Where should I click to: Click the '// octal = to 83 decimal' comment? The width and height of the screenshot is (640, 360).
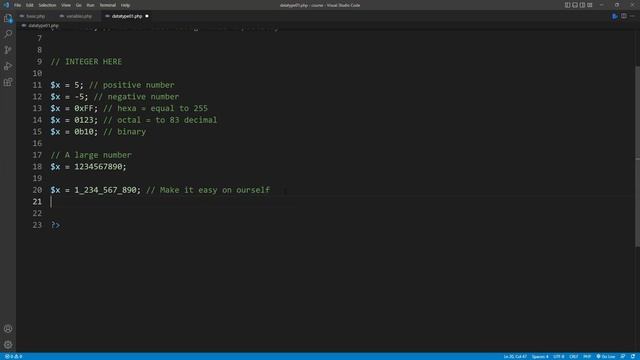point(160,120)
